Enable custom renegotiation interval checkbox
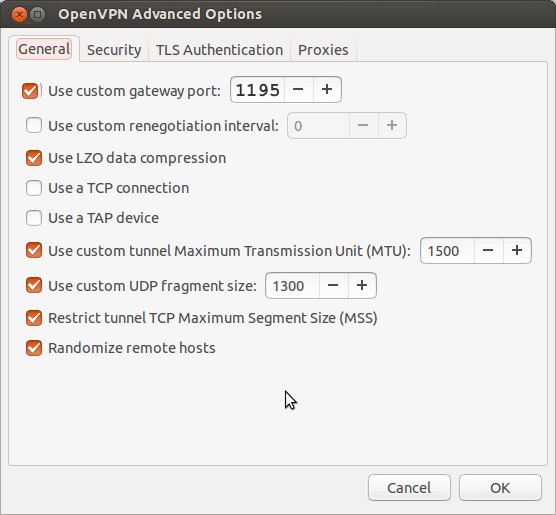This screenshot has height=515, width=556. pyautogui.click(x=34, y=126)
